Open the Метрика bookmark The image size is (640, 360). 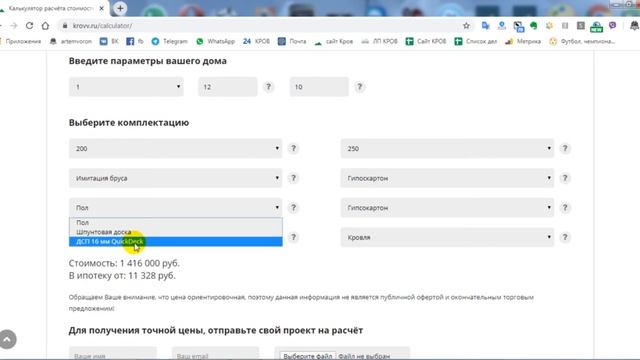point(523,41)
